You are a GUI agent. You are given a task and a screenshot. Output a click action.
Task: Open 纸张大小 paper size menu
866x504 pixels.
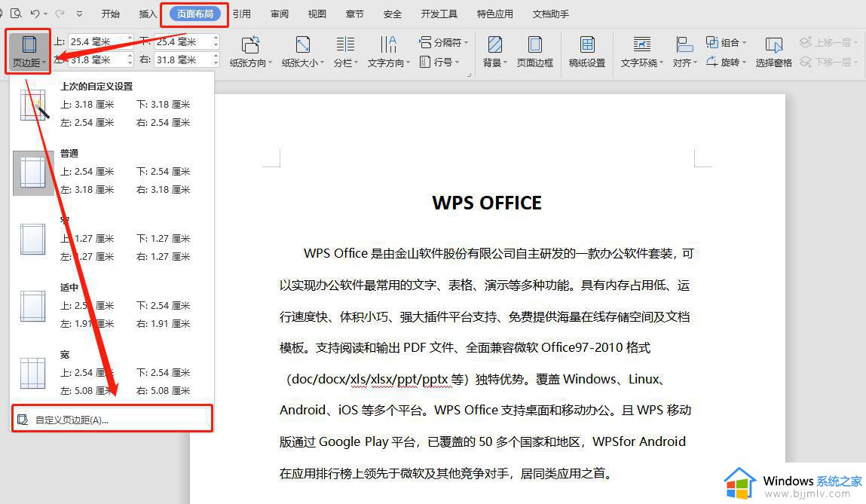(x=303, y=51)
